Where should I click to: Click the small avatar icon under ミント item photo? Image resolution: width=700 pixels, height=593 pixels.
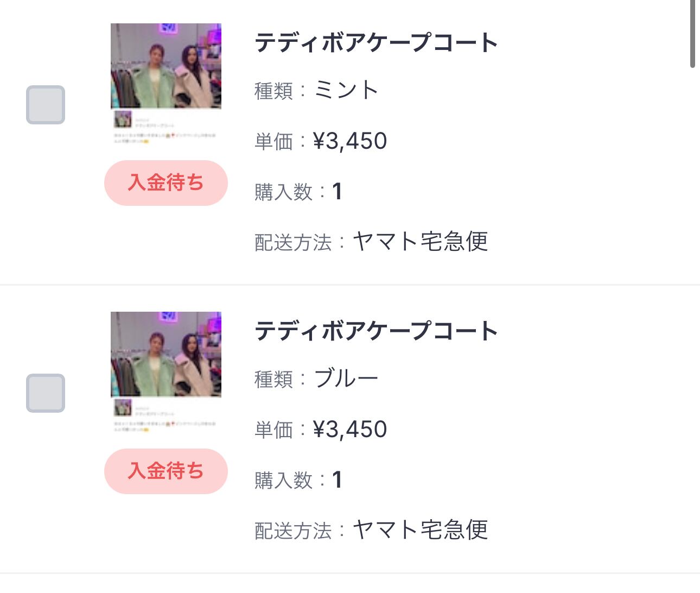click(123, 119)
